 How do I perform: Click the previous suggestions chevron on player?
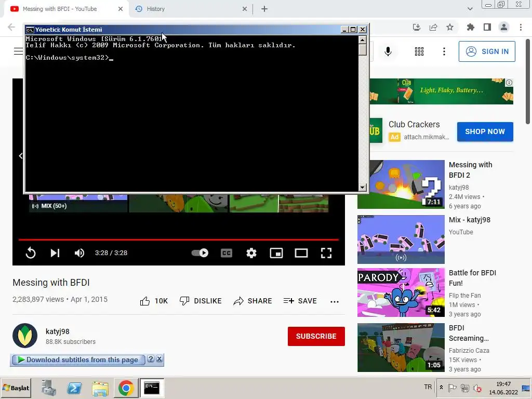click(20, 156)
